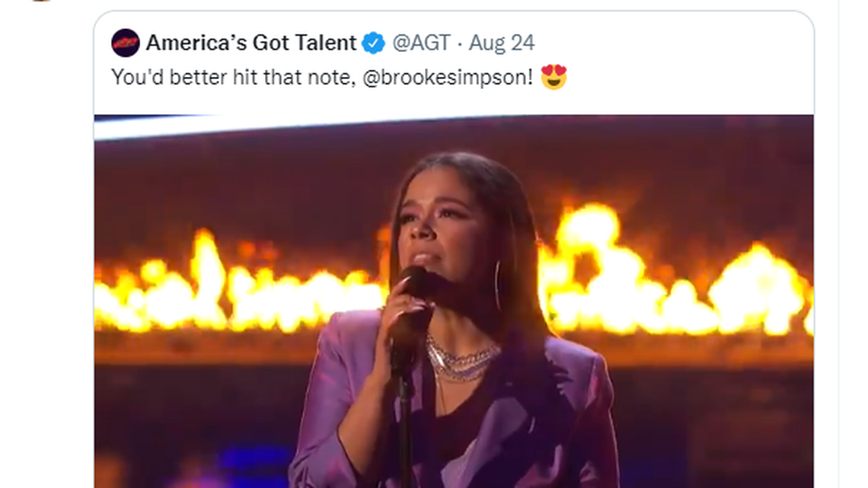The width and height of the screenshot is (868, 488).
Task: Click the America's Got Talent profile avatar
Action: click(126, 43)
